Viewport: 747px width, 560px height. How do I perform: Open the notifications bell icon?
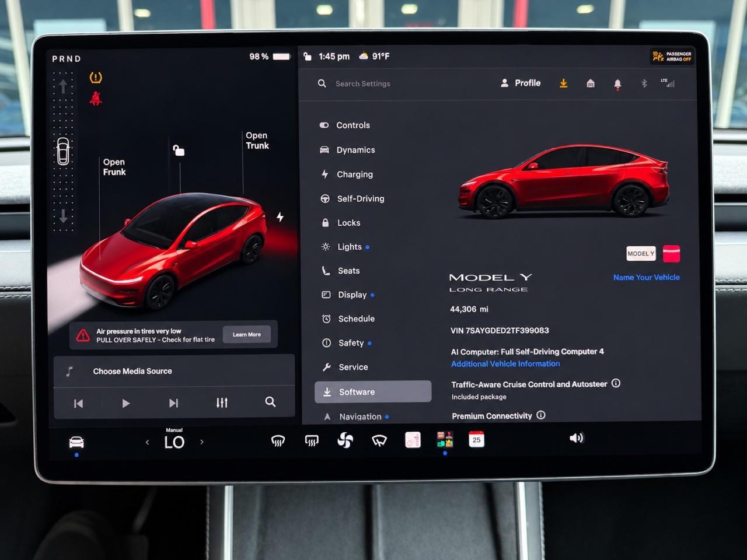617,85
